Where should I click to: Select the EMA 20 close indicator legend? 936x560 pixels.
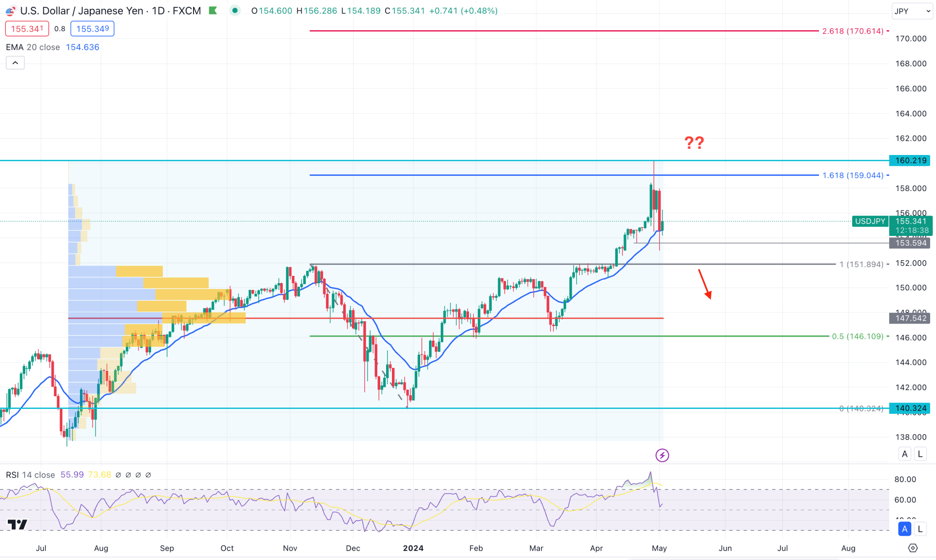[33, 47]
